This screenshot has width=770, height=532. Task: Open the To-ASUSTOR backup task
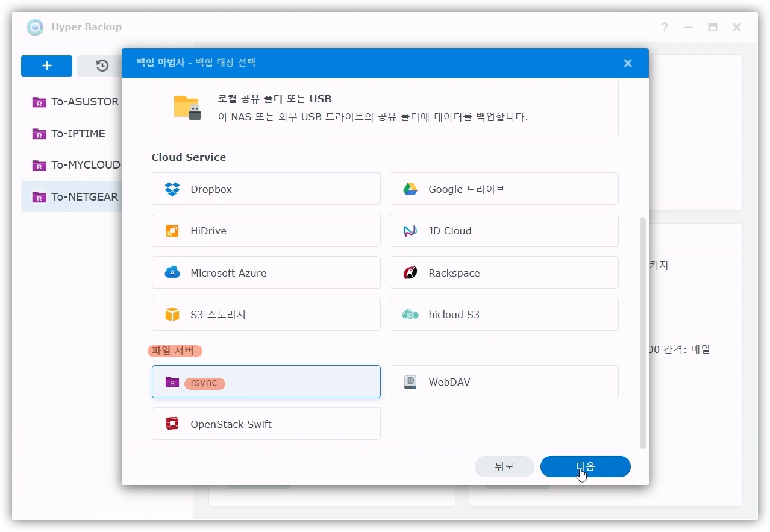point(76,102)
